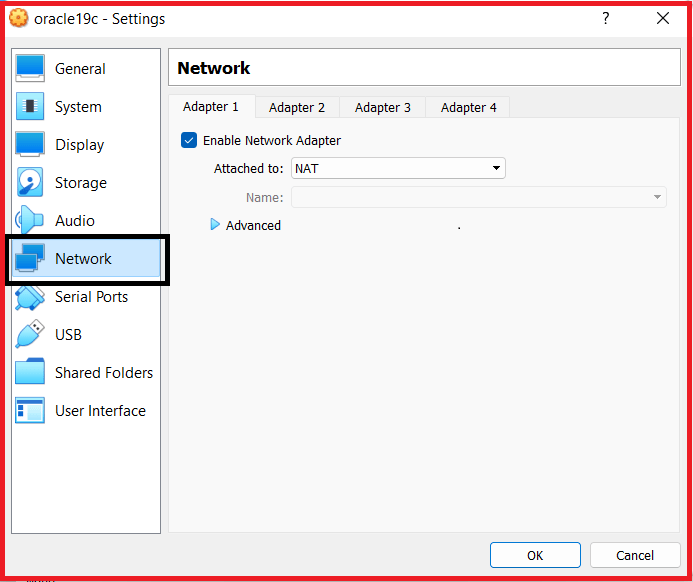Select the Serial Ports category label
Image resolution: width=693 pixels, height=582 pixels.
coord(91,297)
